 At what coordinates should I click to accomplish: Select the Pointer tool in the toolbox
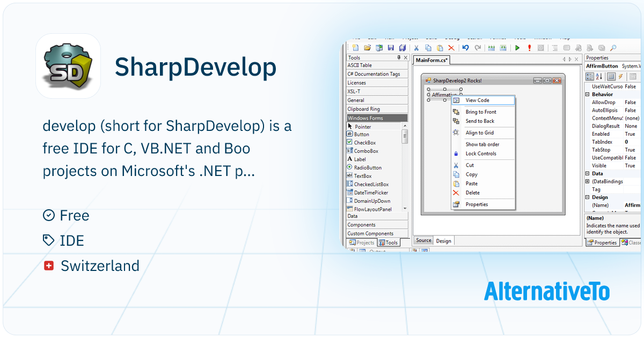point(364,127)
